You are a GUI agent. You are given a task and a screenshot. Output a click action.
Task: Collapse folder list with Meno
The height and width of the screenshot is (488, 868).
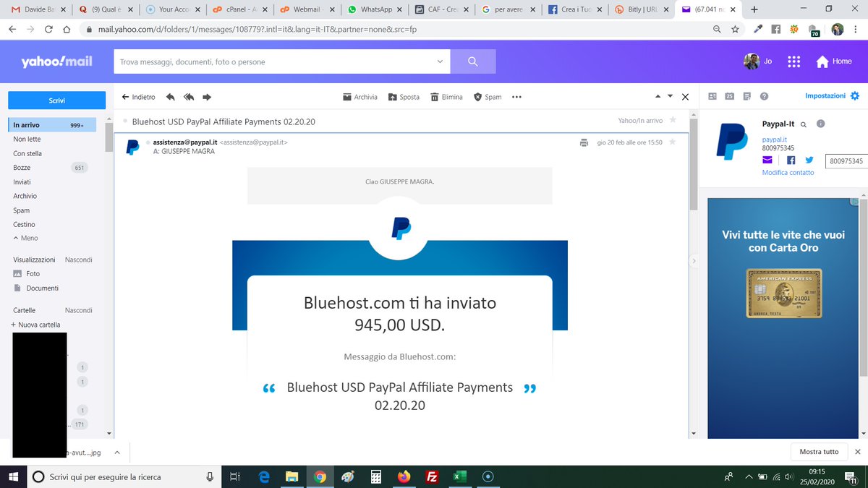[26, 238]
